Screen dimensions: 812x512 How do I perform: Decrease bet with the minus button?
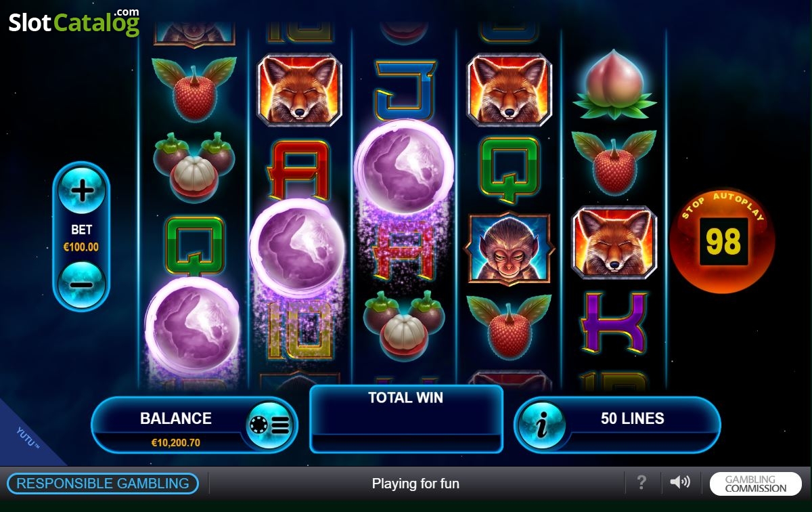(x=82, y=284)
